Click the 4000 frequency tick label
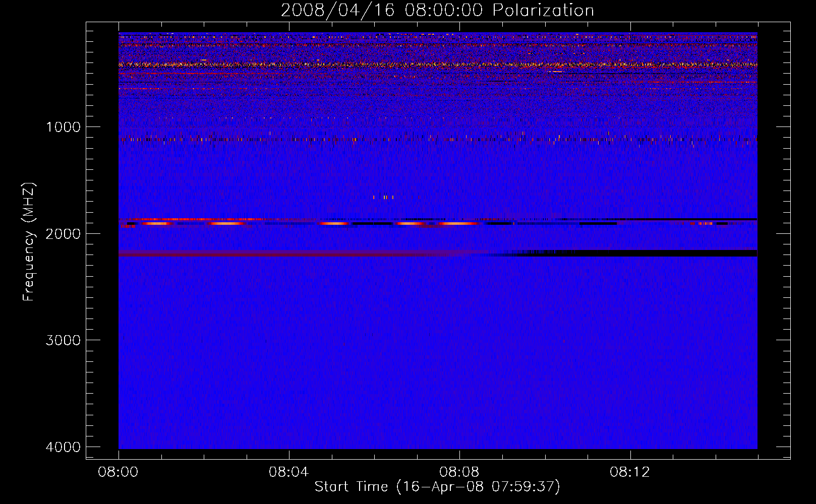The width and height of the screenshot is (816, 504). (x=63, y=447)
